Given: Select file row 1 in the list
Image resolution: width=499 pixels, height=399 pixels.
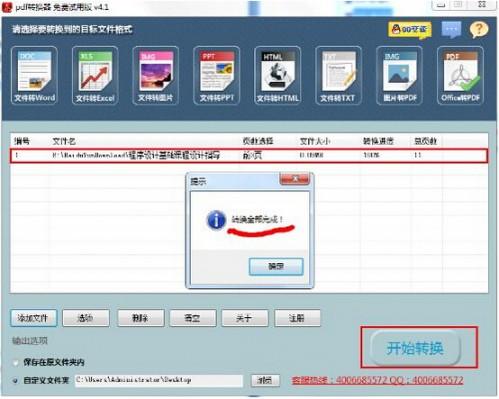Looking at the screenshot, I should click(249, 156).
